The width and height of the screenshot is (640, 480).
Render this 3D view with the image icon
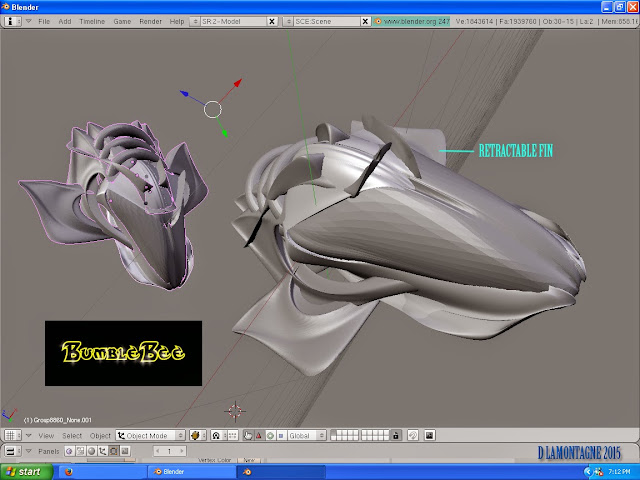click(429, 436)
